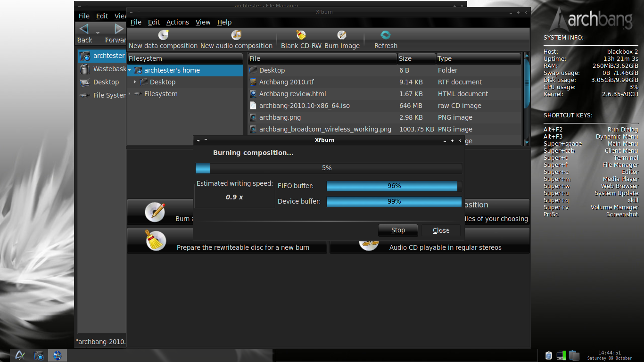Click the network monitor tray icon
Image resolution: width=644 pixels, height=362 pixels.
tap(561, 355)
